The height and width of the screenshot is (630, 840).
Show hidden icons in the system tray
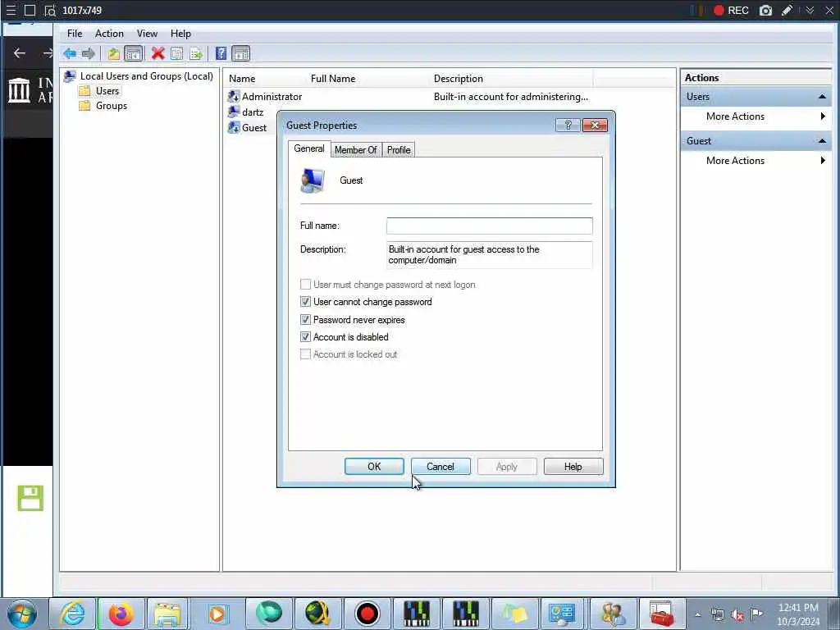(697, 615)
